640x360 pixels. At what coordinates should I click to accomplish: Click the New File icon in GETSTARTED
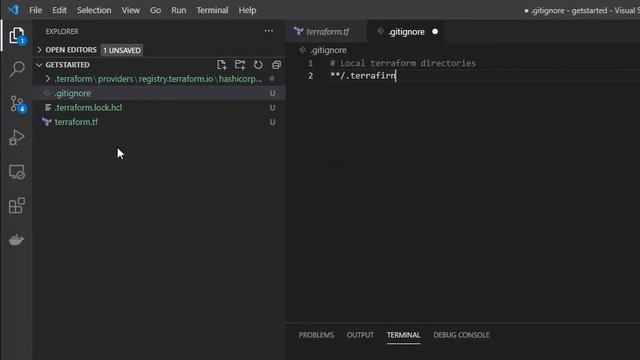click(221, 65)
